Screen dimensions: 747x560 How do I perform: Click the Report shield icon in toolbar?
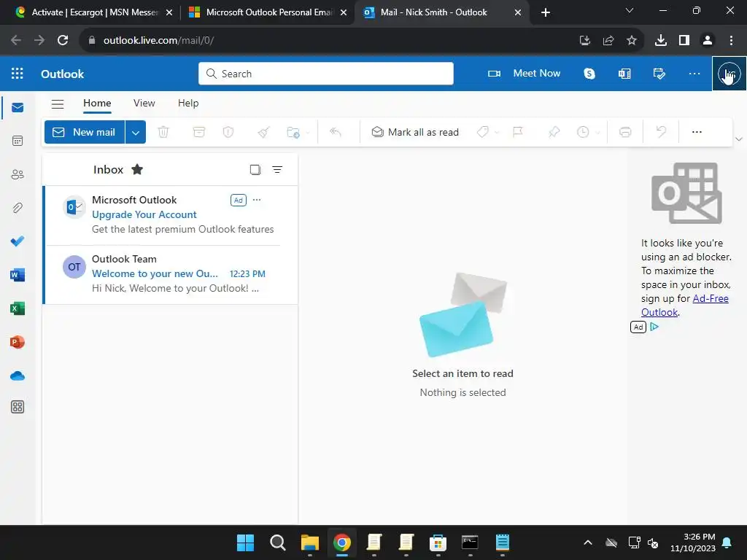point(228,132)
